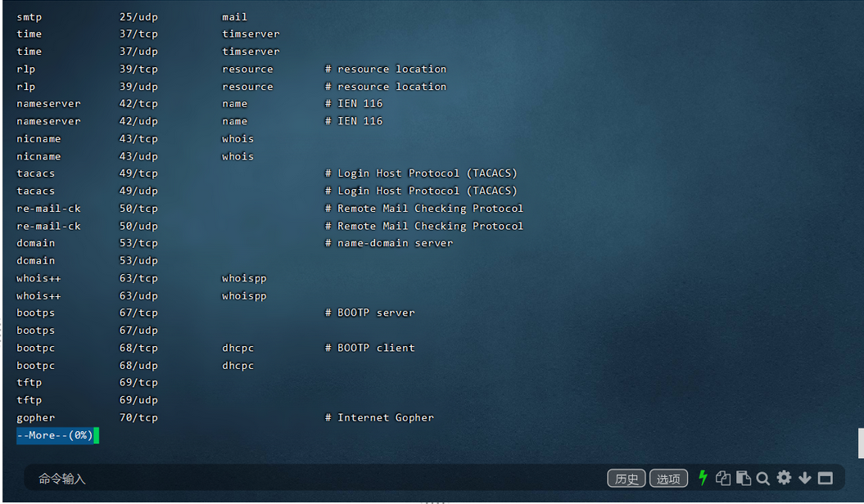Open terminal settings via the gear icon
This screenshot has height=504, width=864.
(x=784, y=478)
